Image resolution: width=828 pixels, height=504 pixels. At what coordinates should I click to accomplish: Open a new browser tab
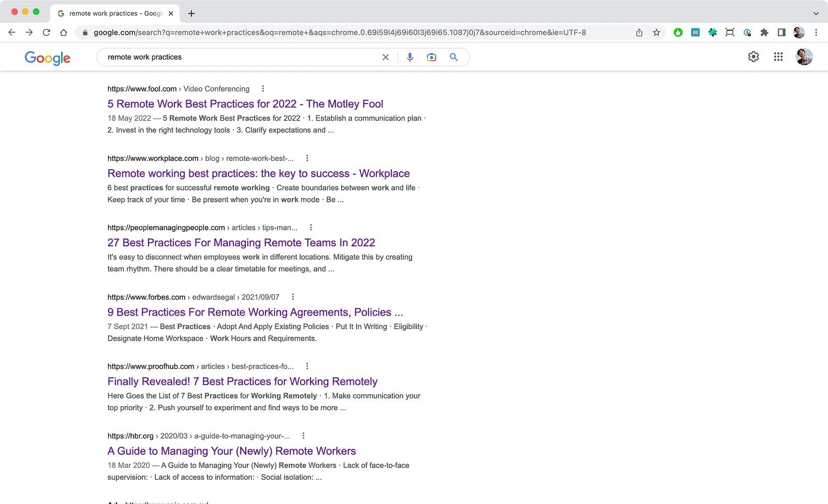(x=191, y=13)
